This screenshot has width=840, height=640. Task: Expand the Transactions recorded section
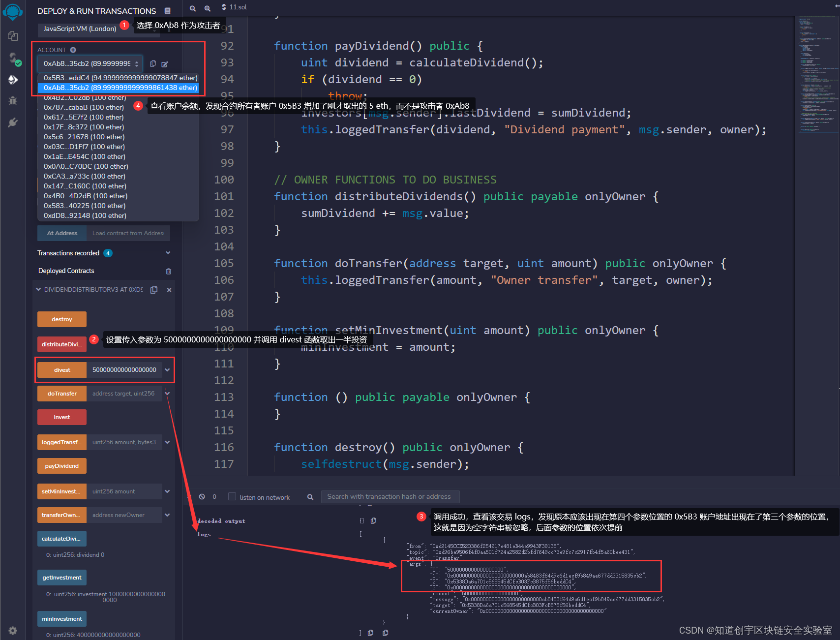coord(168,253)
